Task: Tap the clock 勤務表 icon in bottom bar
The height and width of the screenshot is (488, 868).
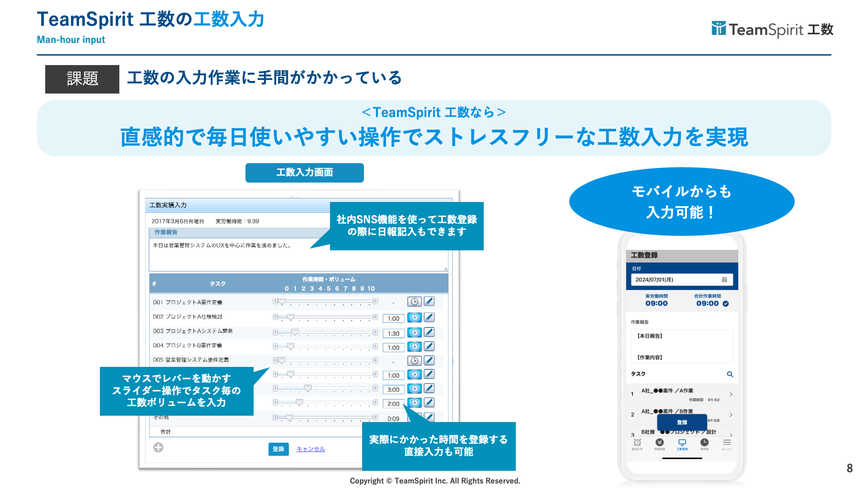Action: (704, 443)
